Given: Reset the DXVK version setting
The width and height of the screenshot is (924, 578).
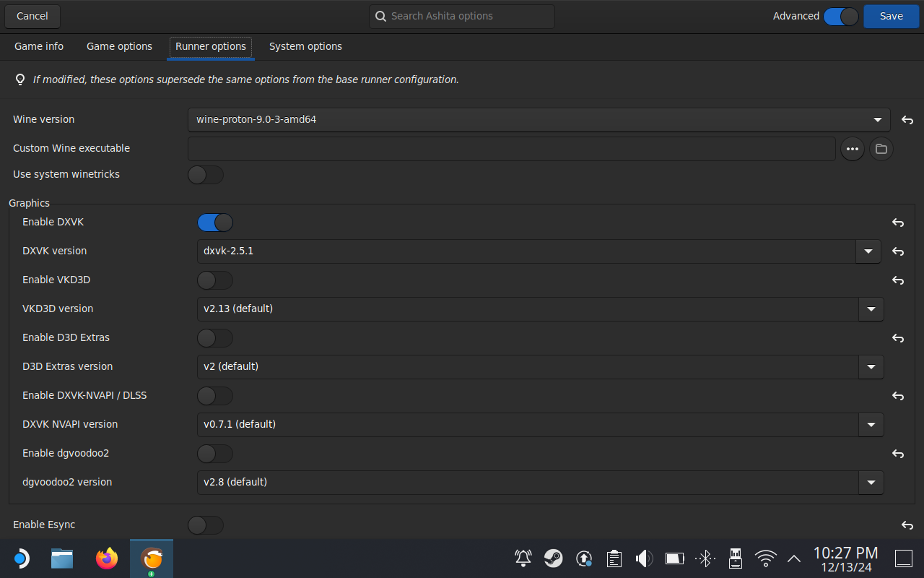Looking at the screenshot, I should (x=898, y=251).
